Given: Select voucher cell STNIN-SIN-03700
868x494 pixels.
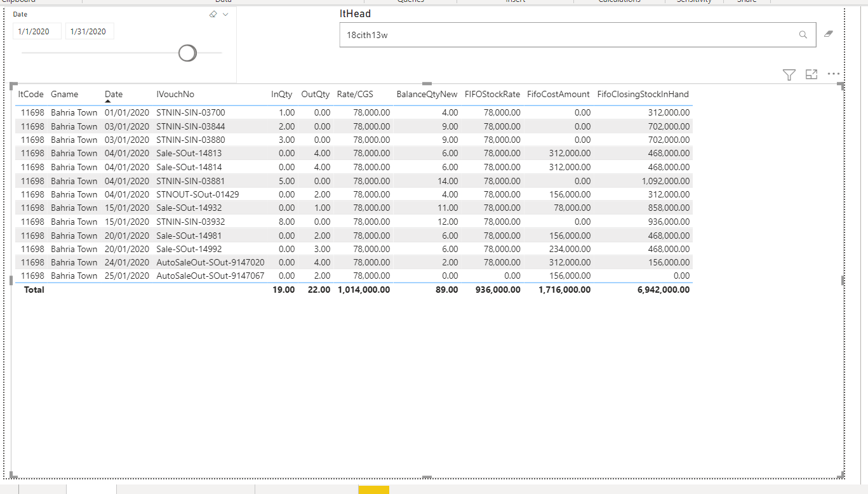Looking at the screenshot, I should (x=190, y=112).
